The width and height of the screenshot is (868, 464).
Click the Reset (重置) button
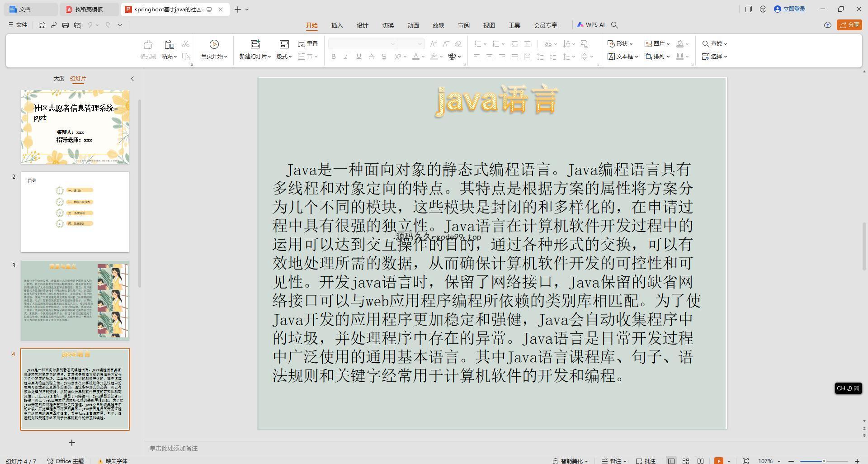[308, 44]
